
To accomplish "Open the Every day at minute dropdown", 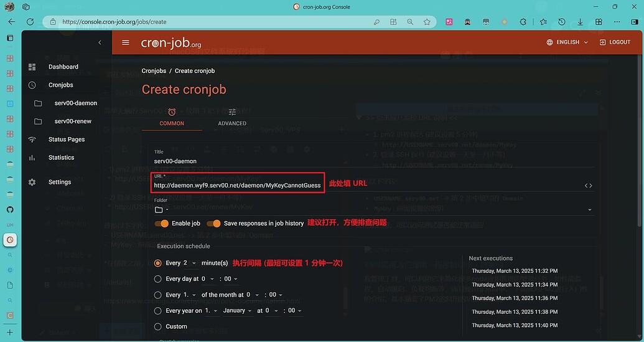I will 231,278.
